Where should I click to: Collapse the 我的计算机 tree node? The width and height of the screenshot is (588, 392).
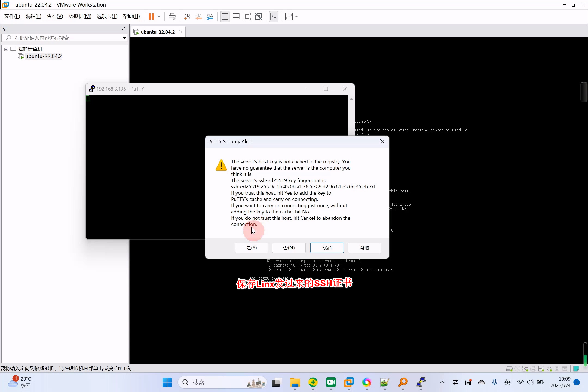click(x=6, y=49)
